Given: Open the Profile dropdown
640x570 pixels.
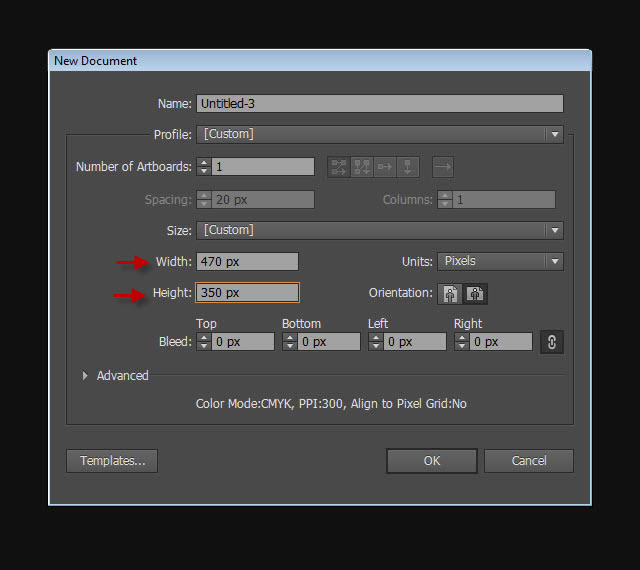Looking at the screenshot, I should (380, 134).
